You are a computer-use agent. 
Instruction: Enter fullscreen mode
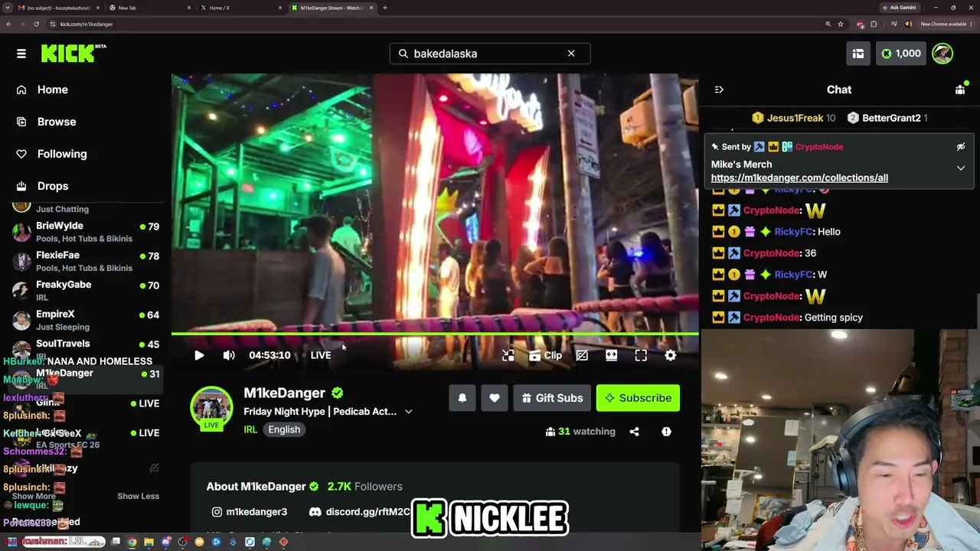[641, 355]
